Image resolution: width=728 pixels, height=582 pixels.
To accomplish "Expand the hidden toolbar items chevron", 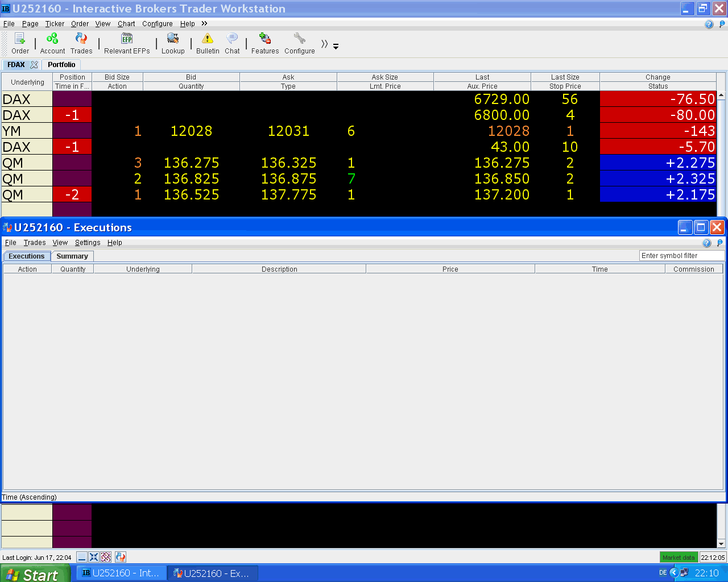I will coord(324,44).
